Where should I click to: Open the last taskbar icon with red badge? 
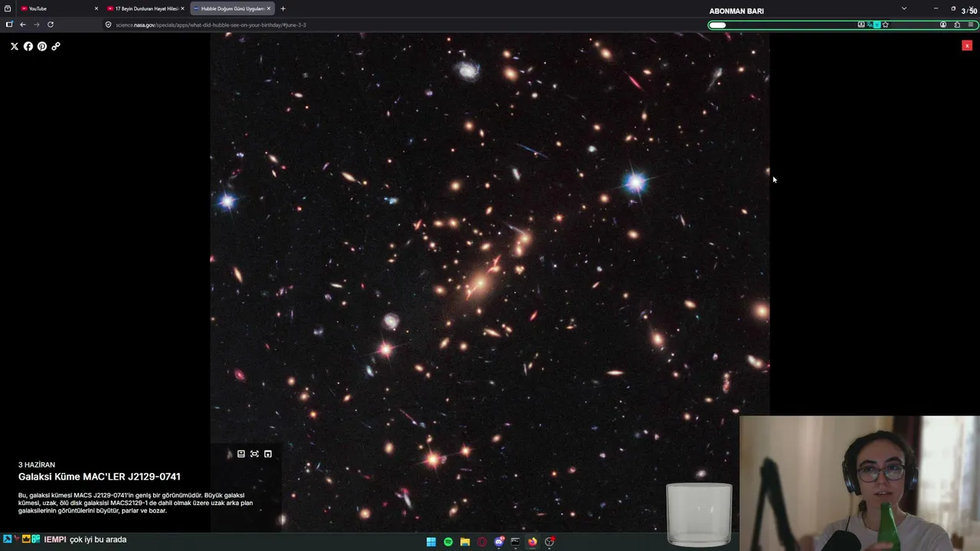[550, 542]
